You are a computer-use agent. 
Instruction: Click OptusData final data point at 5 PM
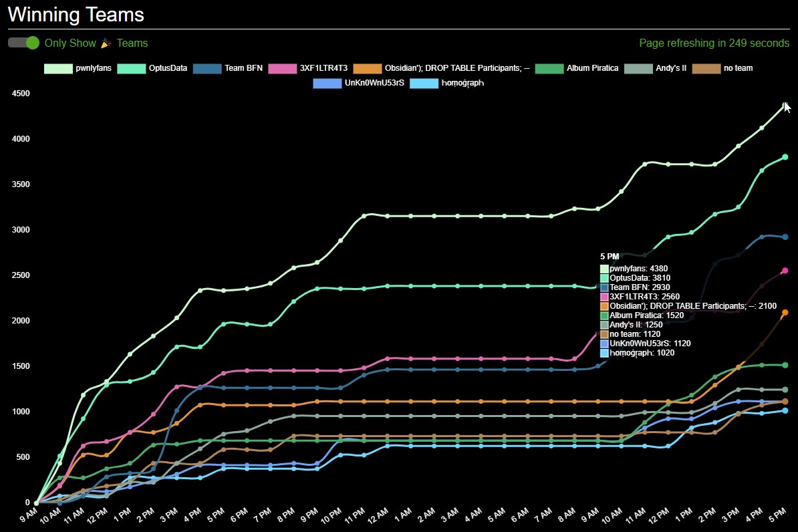(x=785, y=157)
